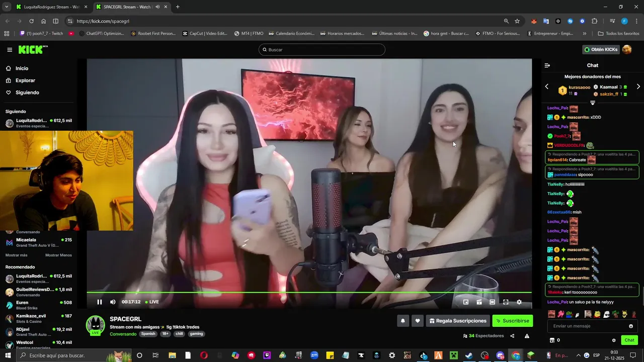644x362 pixels.
Task: Click the KICK logo
Action: point(33,49)
